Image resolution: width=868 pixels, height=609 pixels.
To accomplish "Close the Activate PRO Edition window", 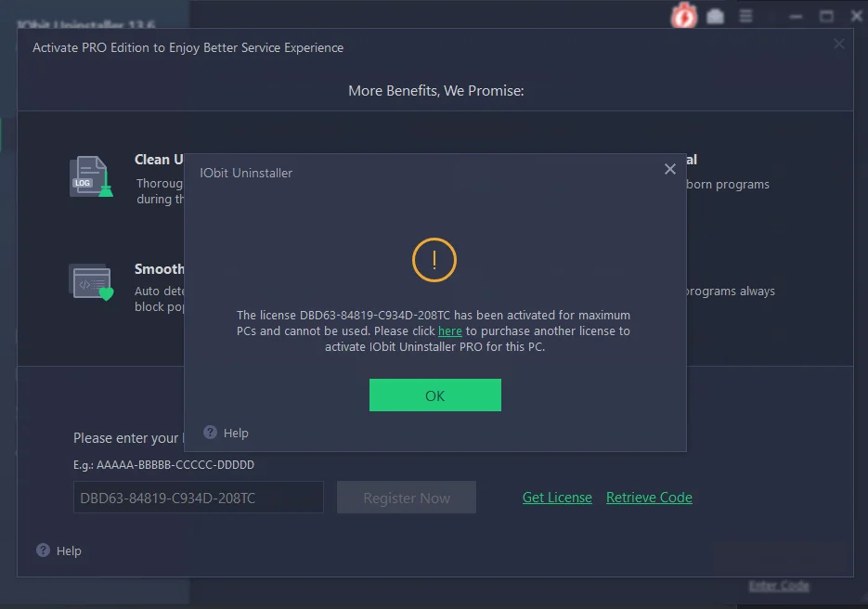I will 838,44.
